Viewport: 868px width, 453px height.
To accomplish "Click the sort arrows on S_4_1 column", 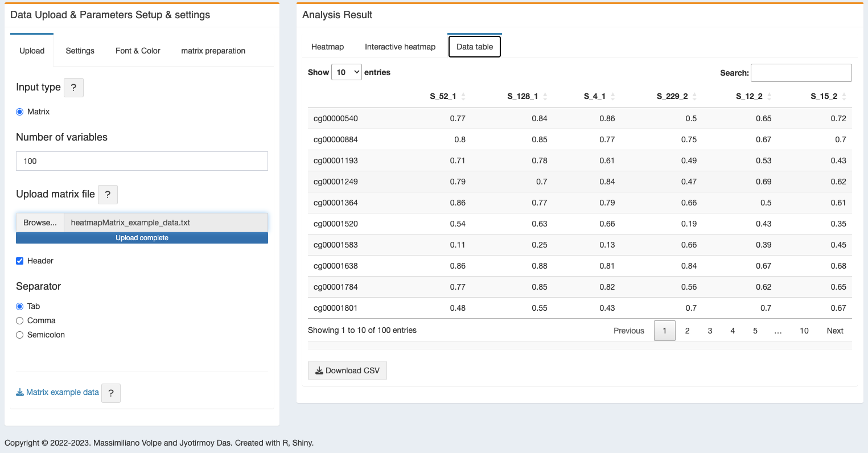I will (x=612, y=97).
